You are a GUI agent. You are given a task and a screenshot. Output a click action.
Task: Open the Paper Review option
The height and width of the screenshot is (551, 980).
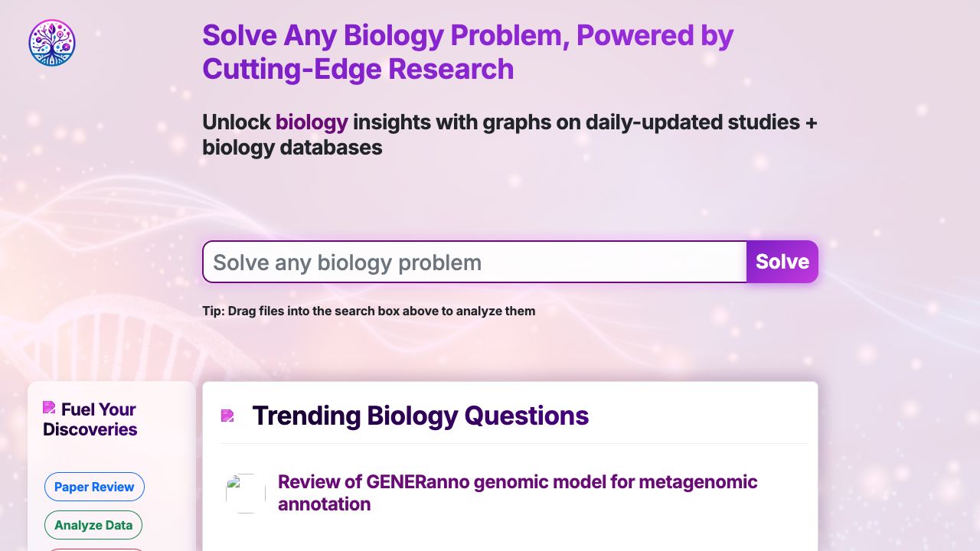click(x=94, y=487)
